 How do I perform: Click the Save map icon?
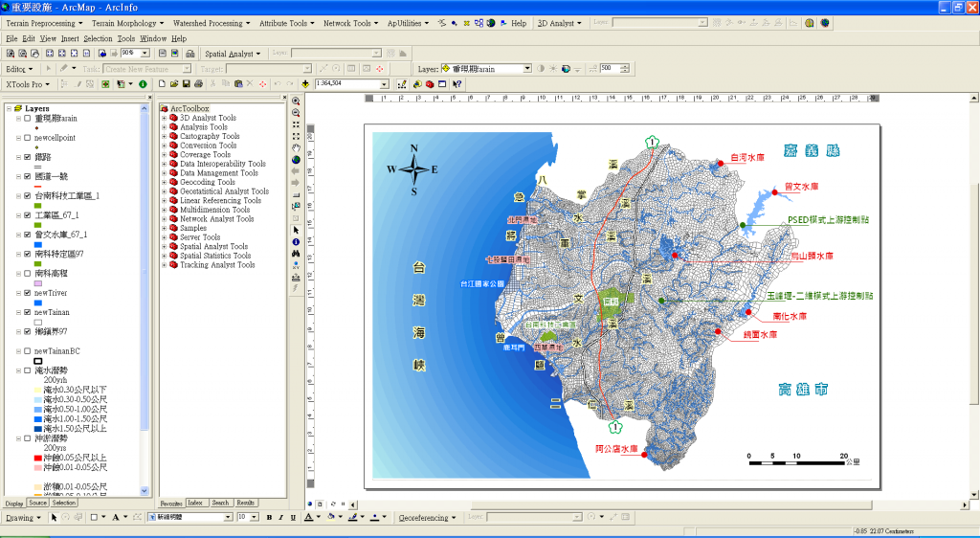(x=187, y=83)
